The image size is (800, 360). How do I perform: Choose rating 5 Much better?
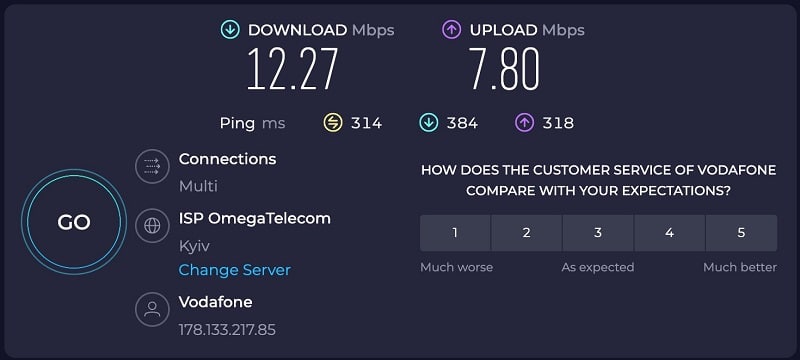[741, 233]
